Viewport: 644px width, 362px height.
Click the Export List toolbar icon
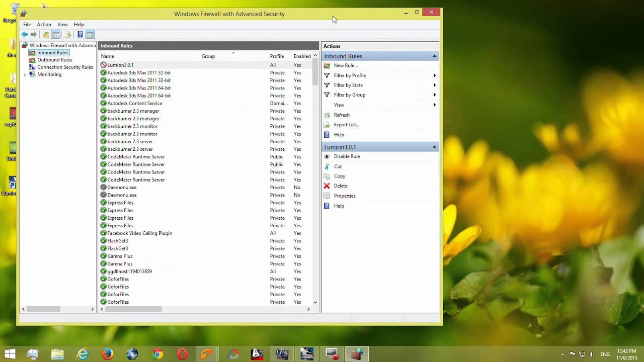point(68,34)
